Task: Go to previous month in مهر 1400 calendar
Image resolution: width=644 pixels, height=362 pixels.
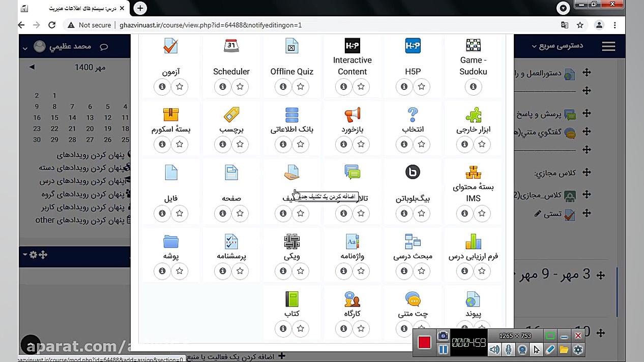Action: [x=32, y=67]
